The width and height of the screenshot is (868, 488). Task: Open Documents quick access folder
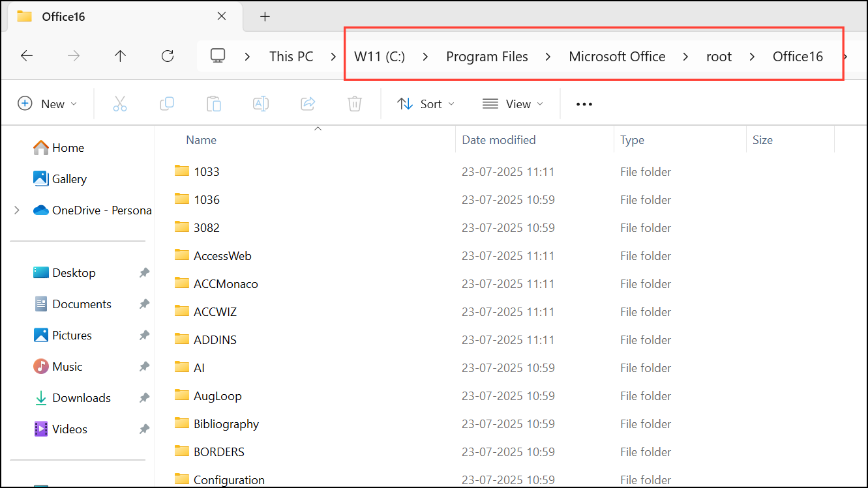[x=72, y=304]
